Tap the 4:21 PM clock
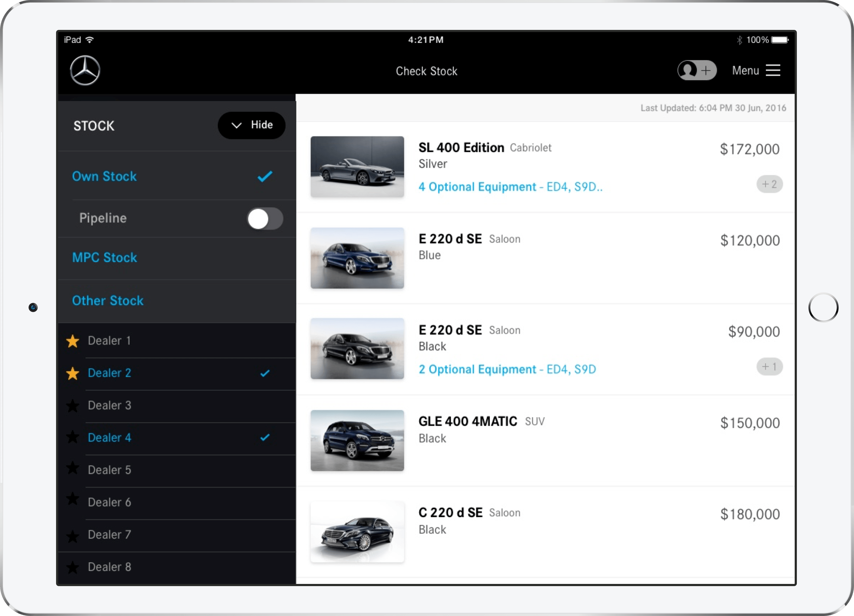This screenshot has height=616, width=854. click(x=426, y=40)
